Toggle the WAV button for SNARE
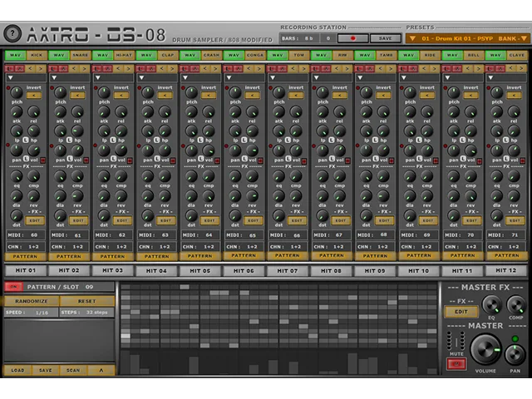Viewport: 532px width, 399px height. 59,55
